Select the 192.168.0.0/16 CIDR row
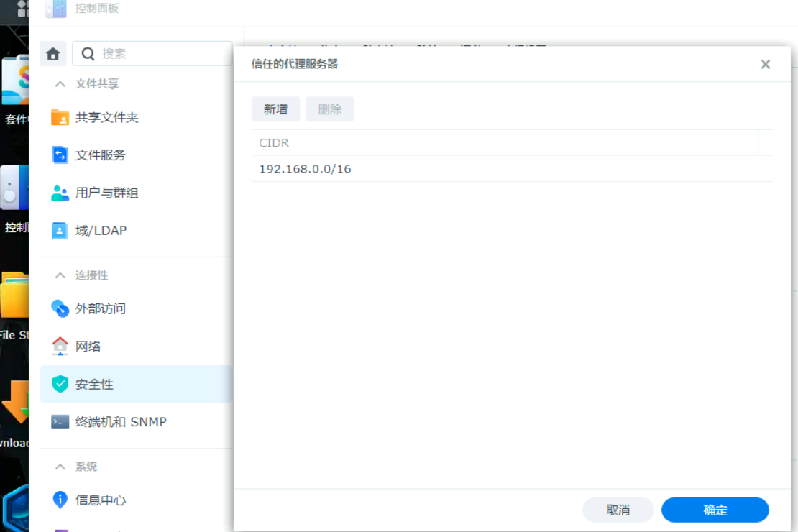This screenshot has width=798, height=532. [x=503, y=170]
